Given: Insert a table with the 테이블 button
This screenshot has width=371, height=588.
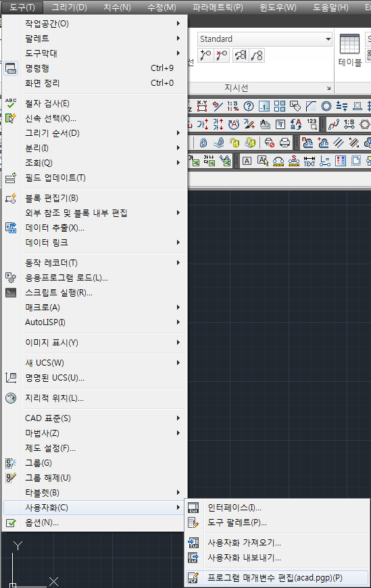Looking at the screenshot, I should tap(349, 50).
